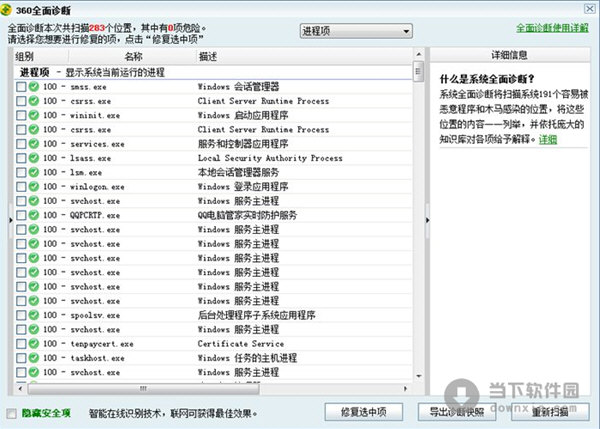Click the 重新扫描 button
Viewport: 600px width, 429px height.
point(550,412)
